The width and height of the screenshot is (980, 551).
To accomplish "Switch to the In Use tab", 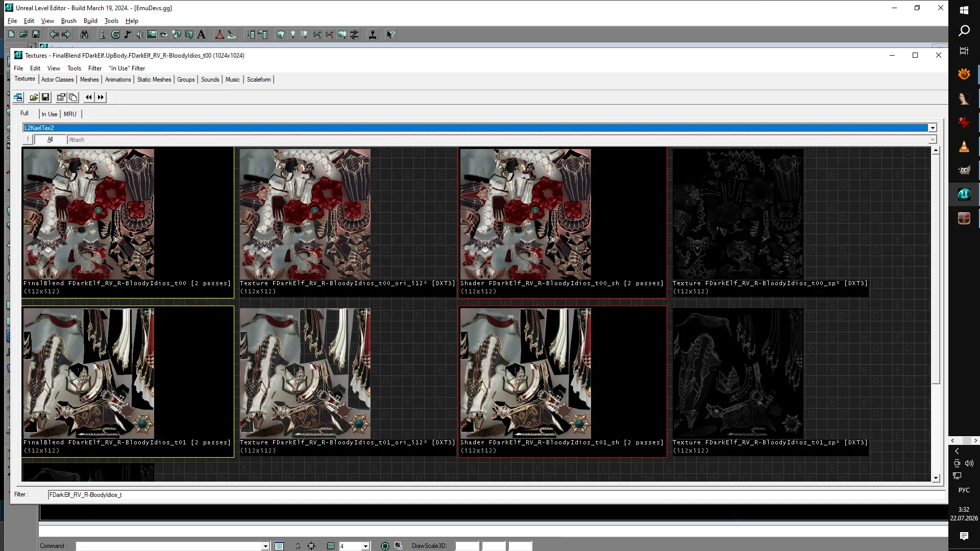I will tap(50, 114).
